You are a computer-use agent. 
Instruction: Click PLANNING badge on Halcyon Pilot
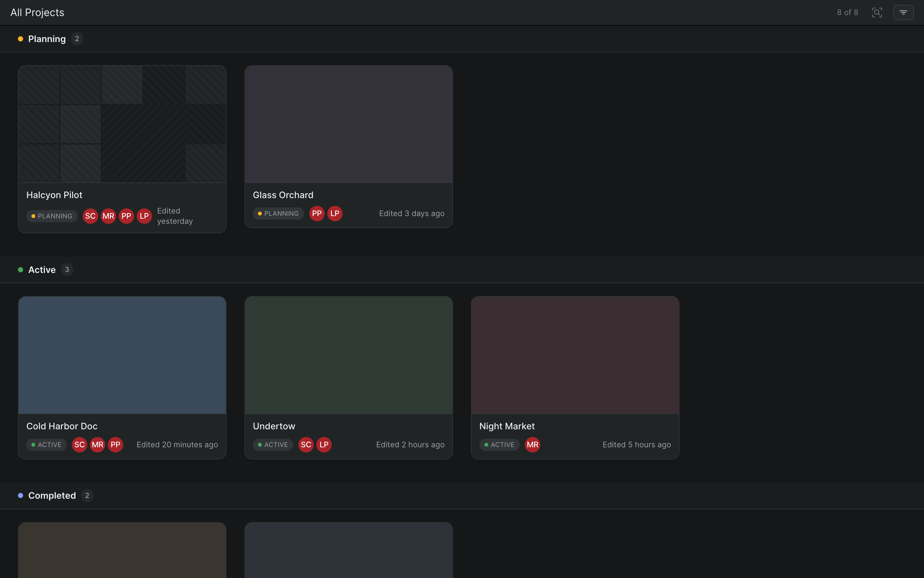(52, 216)
